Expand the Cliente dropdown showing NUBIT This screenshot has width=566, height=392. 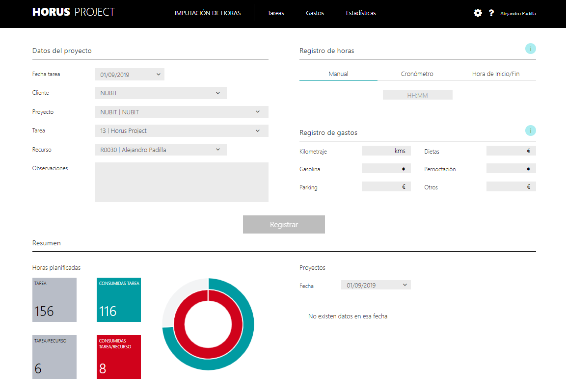[161, 93]
